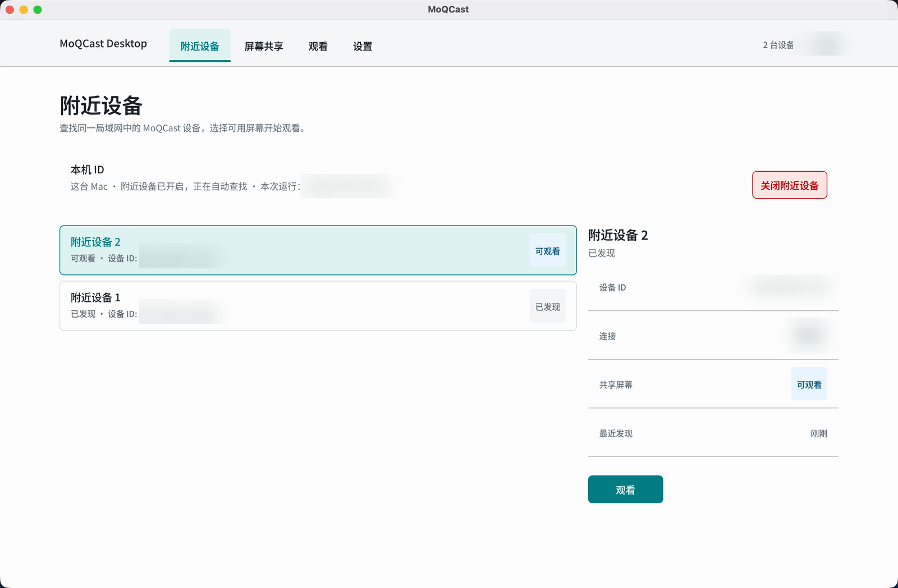Open the 屏幕共享 tab
Screen dimensions: 898x588
coord(264,46)
